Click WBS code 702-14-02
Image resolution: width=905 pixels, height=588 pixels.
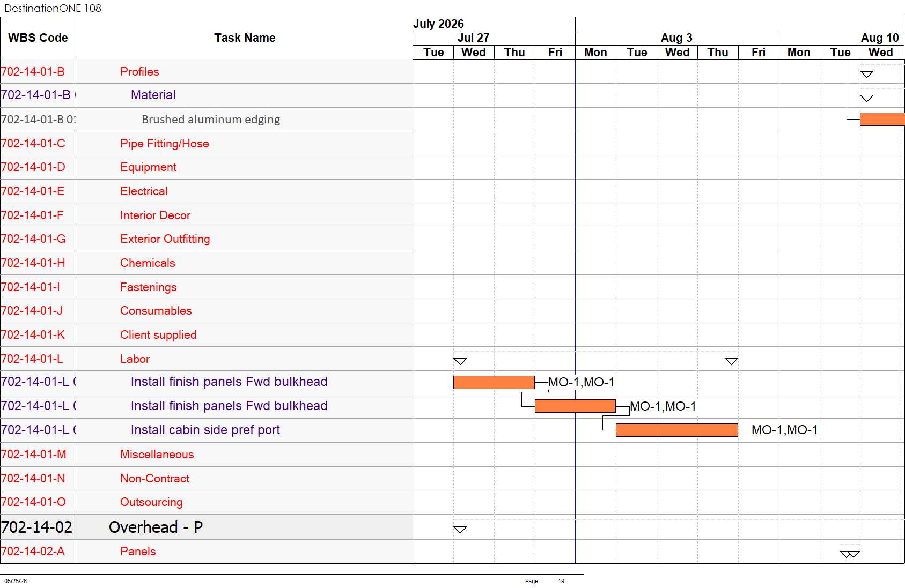pyautogui.click(x=36, y=527)
